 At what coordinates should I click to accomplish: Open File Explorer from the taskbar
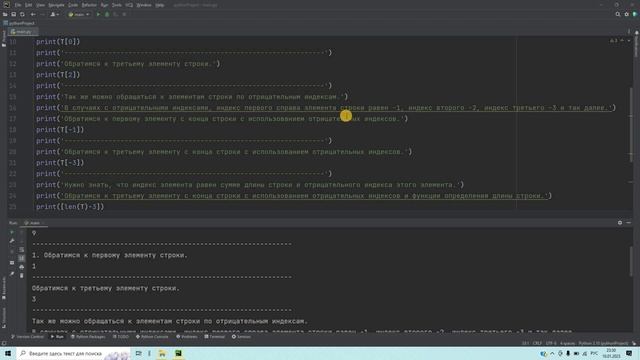(x=162, y=353)
